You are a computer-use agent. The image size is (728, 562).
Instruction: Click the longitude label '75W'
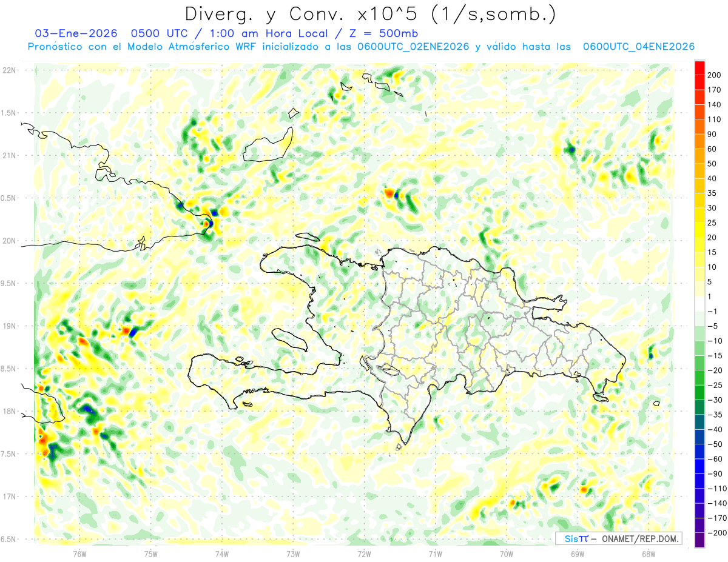tap(150, 554)
